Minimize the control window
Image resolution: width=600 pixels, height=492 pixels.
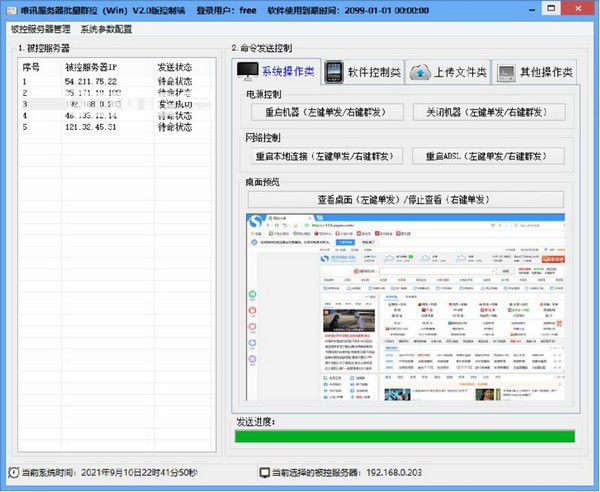tap(532, 10)
